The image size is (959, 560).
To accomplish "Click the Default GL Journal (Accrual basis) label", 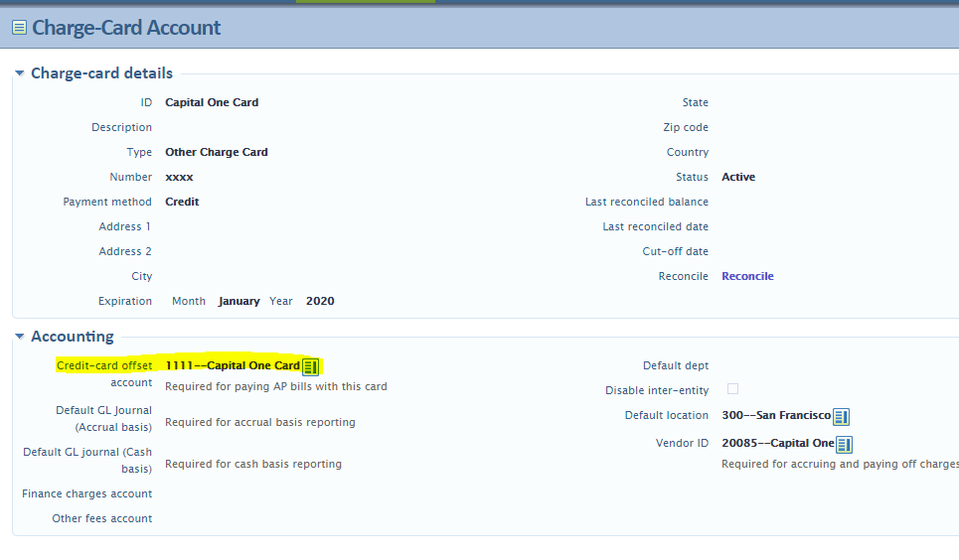I will [103, 419].
